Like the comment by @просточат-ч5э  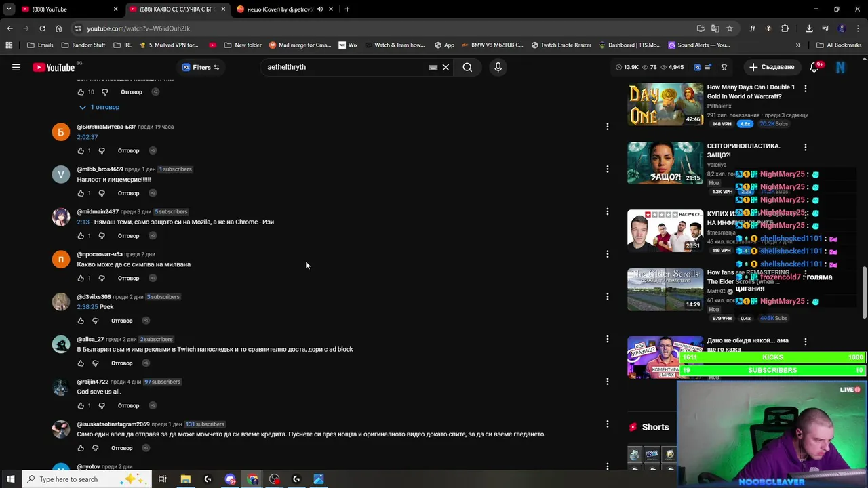pyautogui.click(x=81, y=278)
